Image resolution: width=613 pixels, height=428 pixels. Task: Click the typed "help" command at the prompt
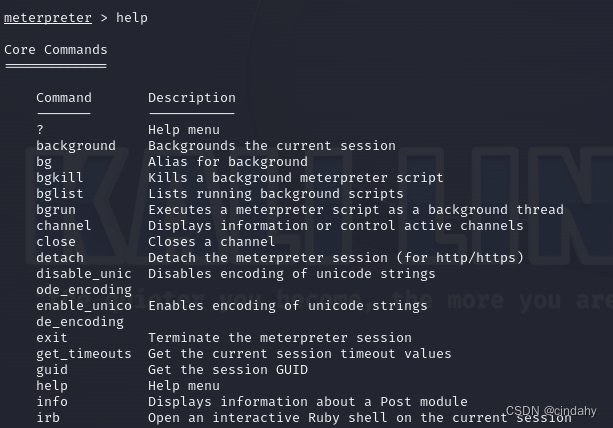click(x=132, y=17)
